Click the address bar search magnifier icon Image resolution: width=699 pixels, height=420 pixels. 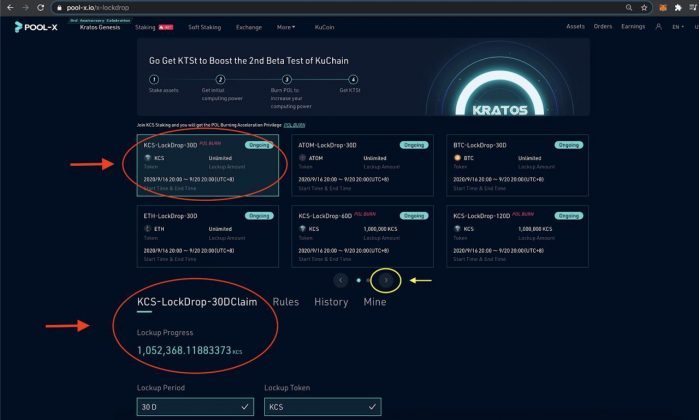pyautogui.click(x=629, y=8)
